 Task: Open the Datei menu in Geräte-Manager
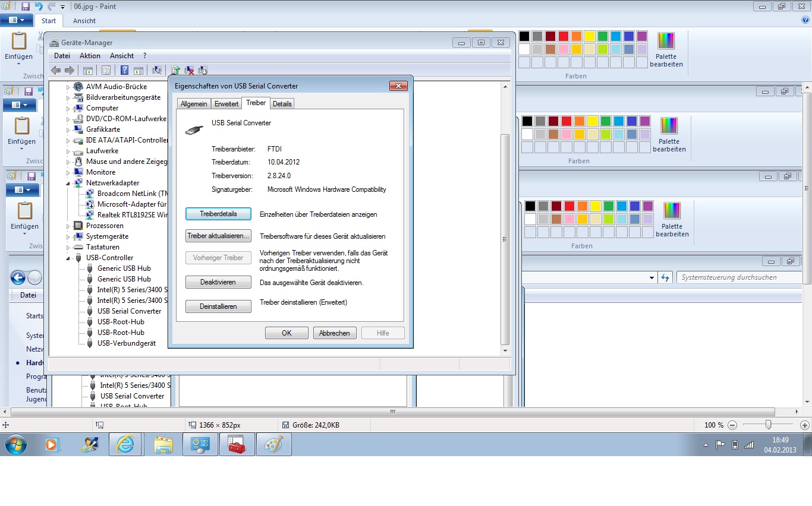tap(62, 56)
